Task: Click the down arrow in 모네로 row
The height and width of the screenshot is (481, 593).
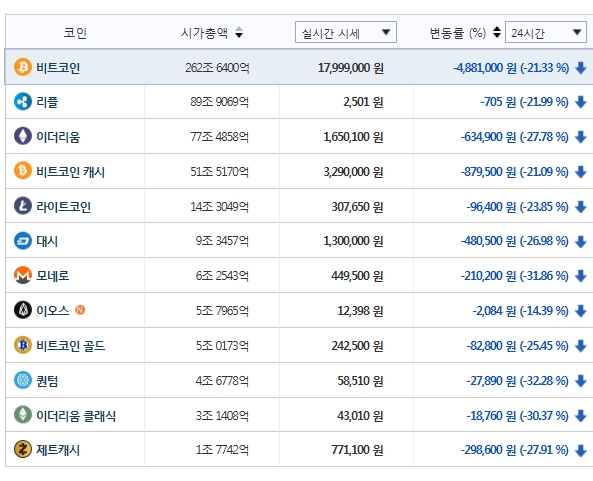Action: tap(581, 276)
